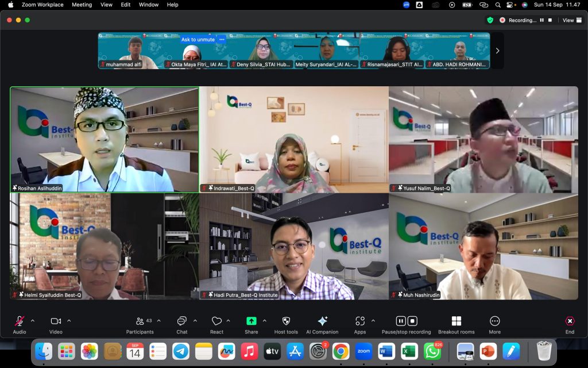Open Host tools shield icon
The width and height of the screenshot is (588, 368).
click(286, 321)
